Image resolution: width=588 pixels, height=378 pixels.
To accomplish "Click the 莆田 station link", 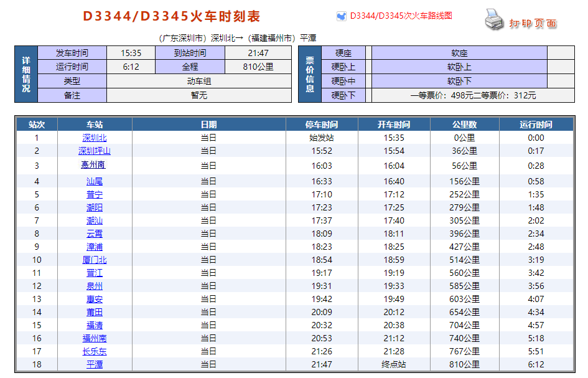I will click(x=95, y=312).
